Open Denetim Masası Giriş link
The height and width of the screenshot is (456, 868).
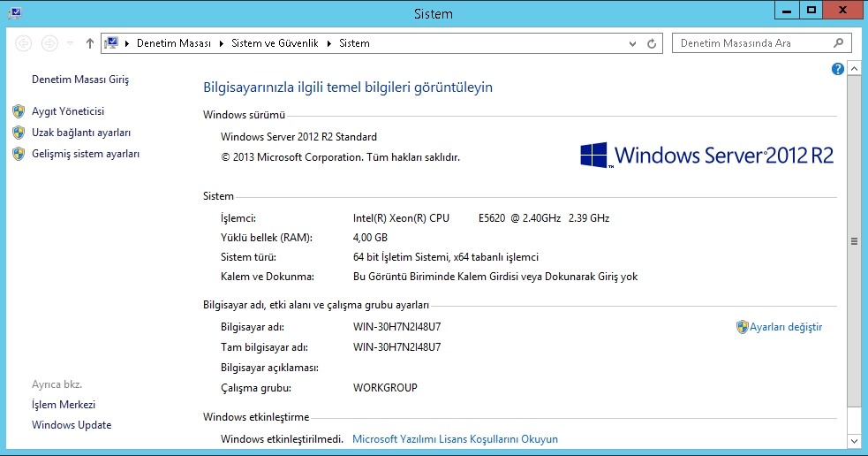80,80
